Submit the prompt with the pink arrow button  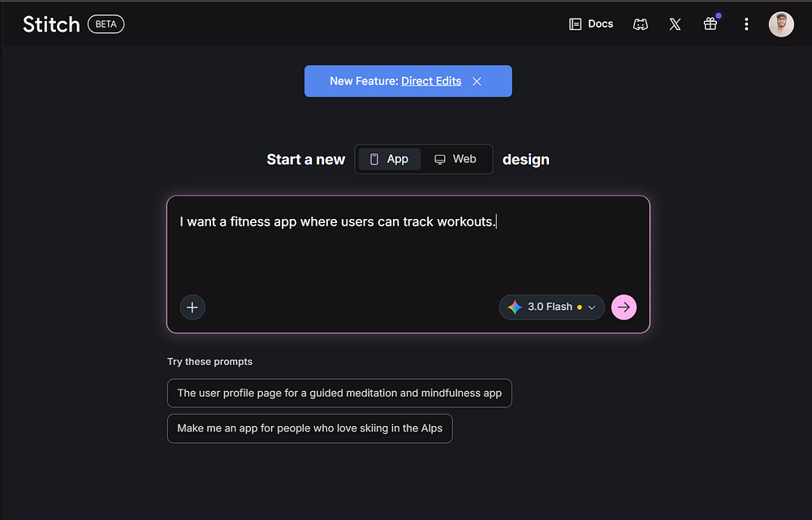[x=624, y=307]
